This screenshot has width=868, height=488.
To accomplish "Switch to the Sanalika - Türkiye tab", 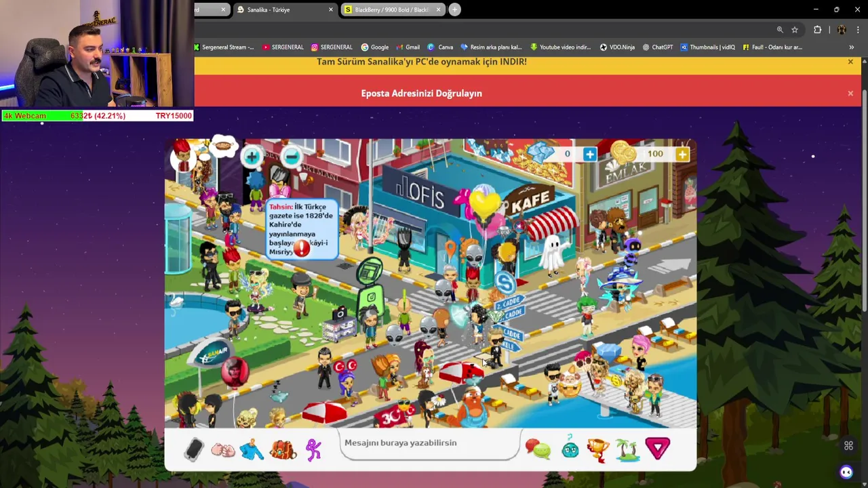I will [284, 9].
